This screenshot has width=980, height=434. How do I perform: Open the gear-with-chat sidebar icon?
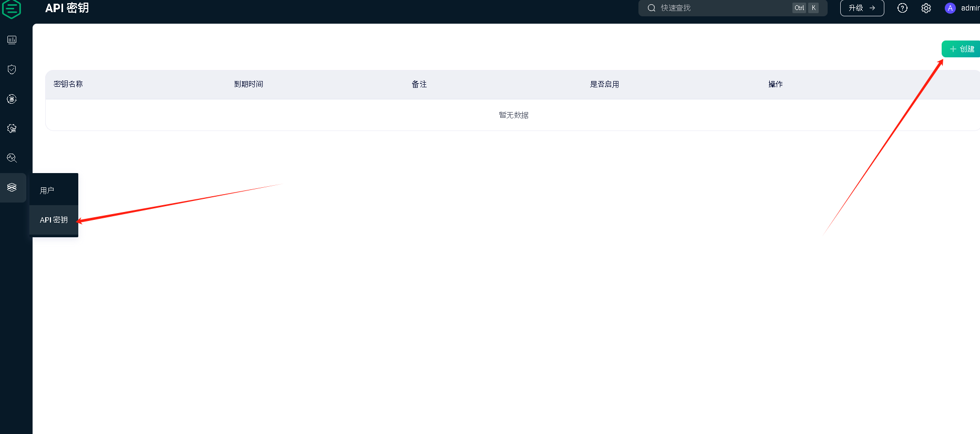12,128
